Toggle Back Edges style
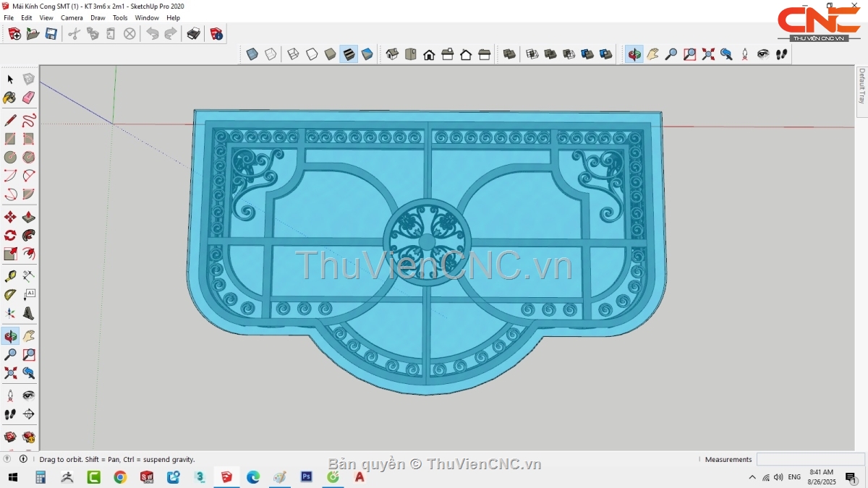 pos(270,54)
